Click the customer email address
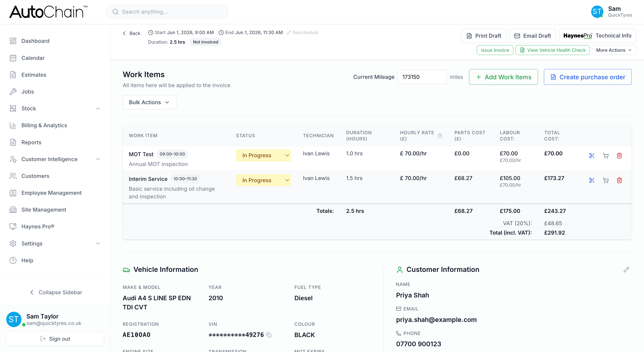644x352 pixels. click(x=436, y=320)
